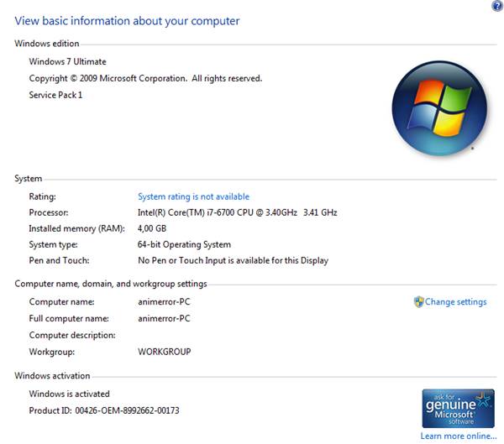Open the Change settings link
The width and height of the screenshot is (504, 444).
click(455, 302)
